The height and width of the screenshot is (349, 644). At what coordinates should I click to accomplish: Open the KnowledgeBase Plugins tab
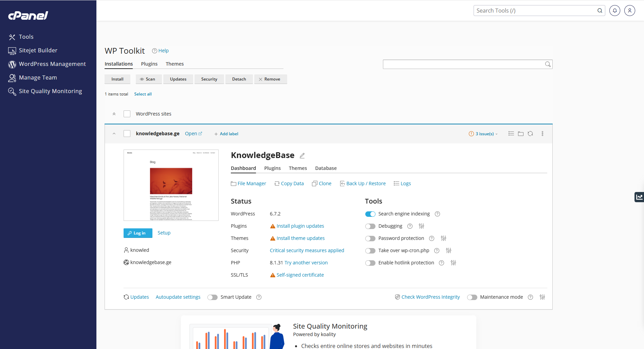coord(272,168)
